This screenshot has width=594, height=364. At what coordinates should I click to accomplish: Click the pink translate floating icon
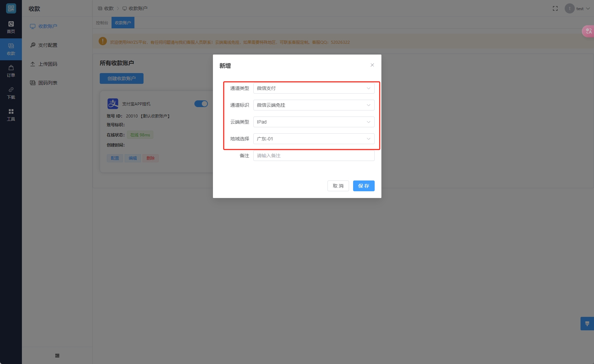click(588, 31)
